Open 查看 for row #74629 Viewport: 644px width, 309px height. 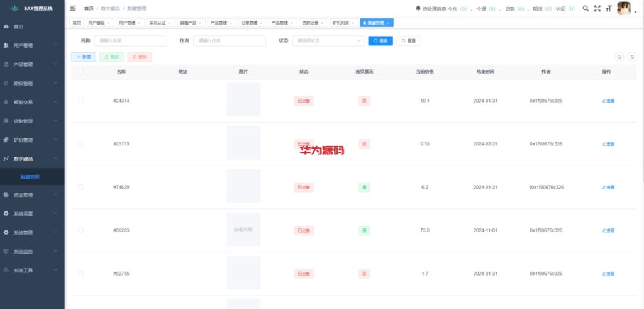click(x=608, y=187)
